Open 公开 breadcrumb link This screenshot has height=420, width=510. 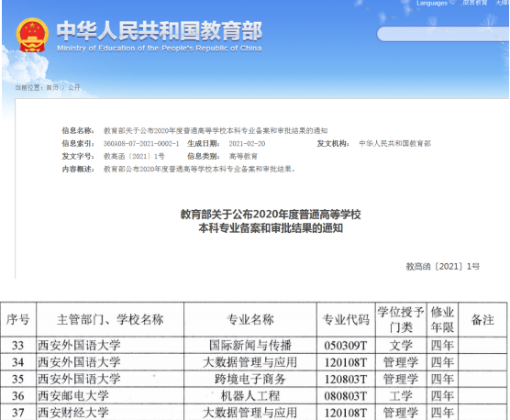pyautogui.click(x=73, y=87)
